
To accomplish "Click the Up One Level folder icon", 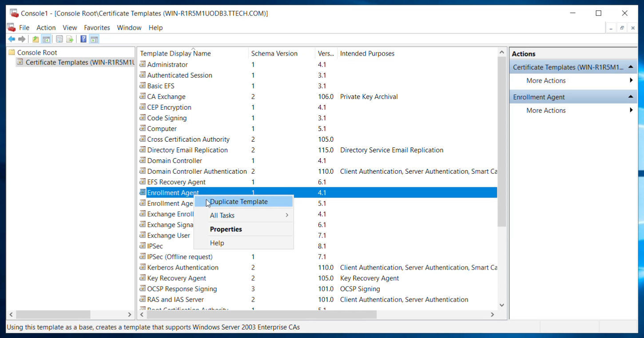I will tap(36, 39).
